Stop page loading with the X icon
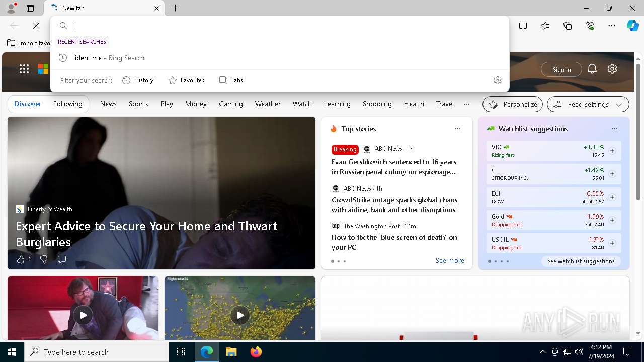644x362 pixels. coord(36,26)
